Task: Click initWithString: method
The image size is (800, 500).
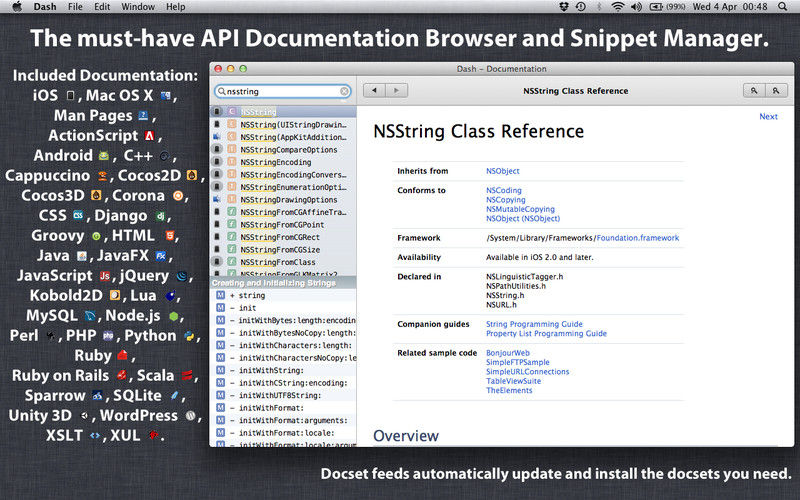Action: pos(283,370)
